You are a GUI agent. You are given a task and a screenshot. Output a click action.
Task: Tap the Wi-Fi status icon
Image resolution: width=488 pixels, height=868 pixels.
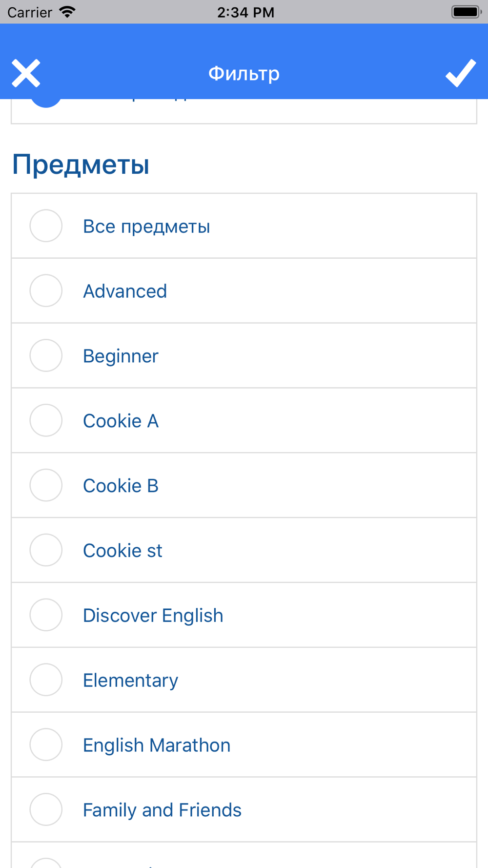[67, 12]
